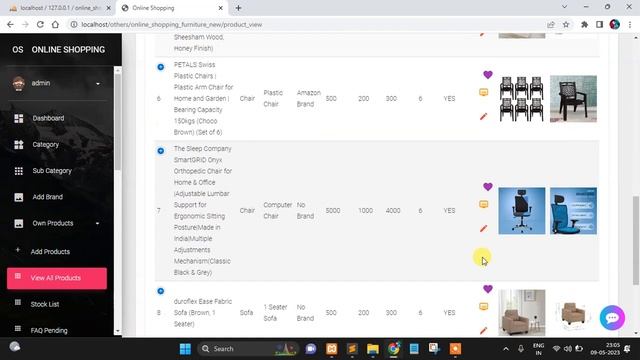Click the Own Products image icon
The height and width of the screenshot is (360, 640).
[x=19, y=224]
